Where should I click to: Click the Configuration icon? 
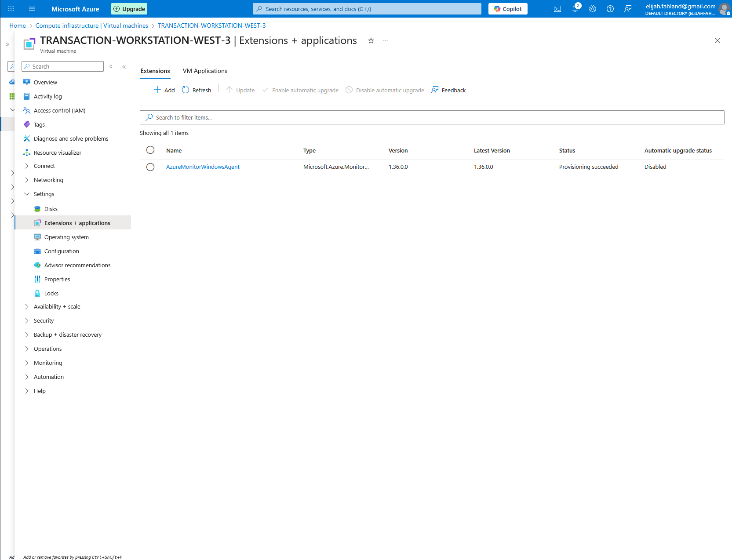[37, 251]
